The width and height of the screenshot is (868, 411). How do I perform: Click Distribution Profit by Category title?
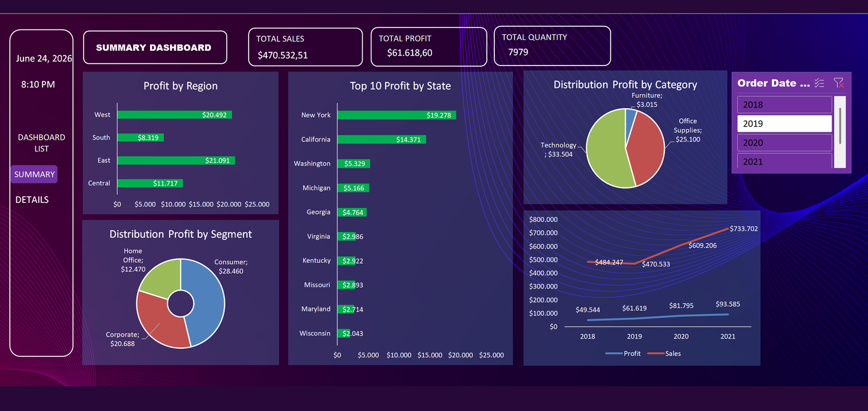click(x=625, y=85)
